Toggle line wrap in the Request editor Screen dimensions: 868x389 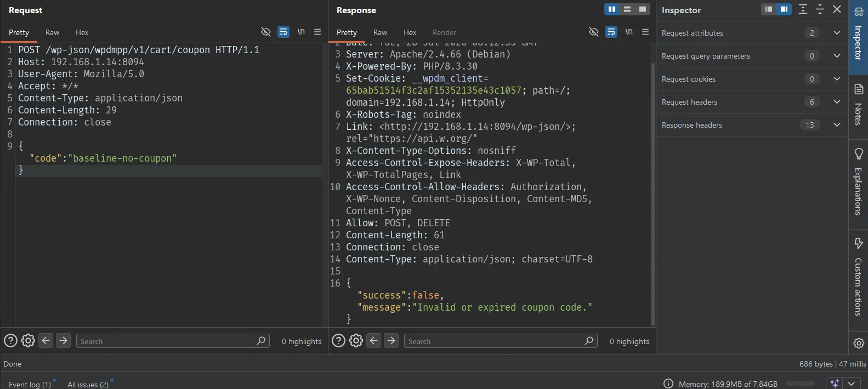[283, 32]
